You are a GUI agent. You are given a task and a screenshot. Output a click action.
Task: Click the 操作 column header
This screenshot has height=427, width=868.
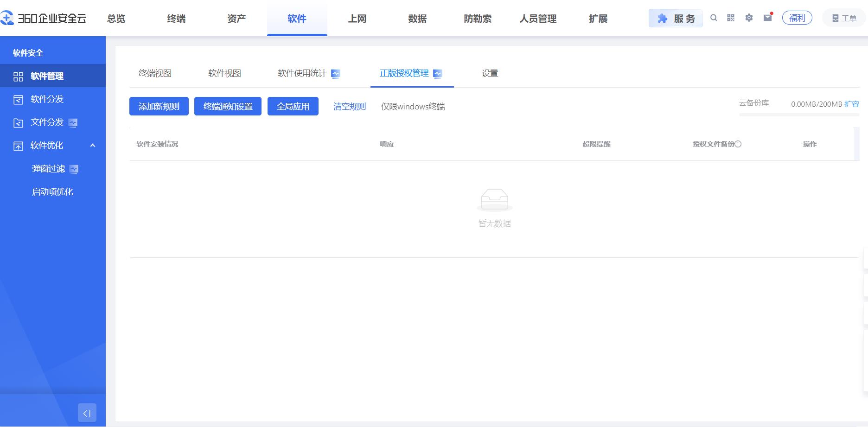(810, 144)
